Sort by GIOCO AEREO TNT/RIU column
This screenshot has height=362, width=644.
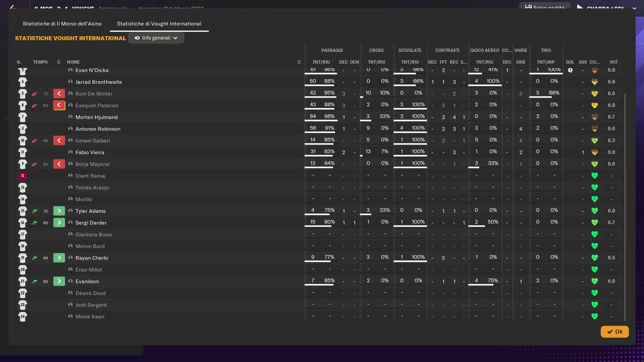[x=485, y=62]
